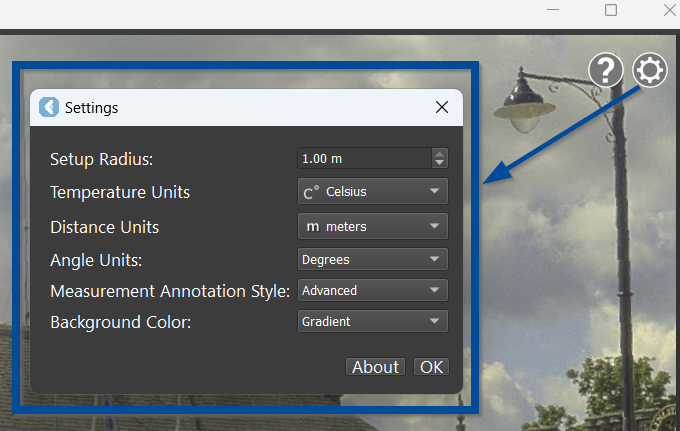Close the Settings dialog with X
Image resolution: width=680 pixels, height=431 pixels.
tap(441, 107)
